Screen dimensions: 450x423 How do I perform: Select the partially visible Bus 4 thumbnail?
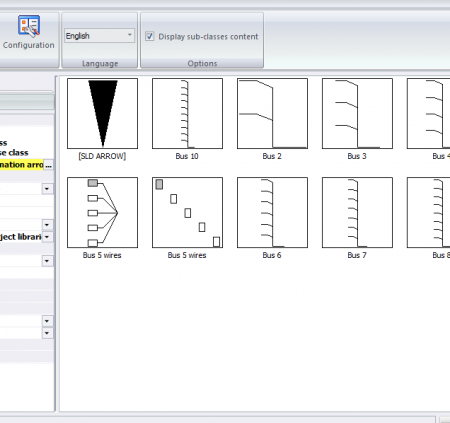[429, 113]
